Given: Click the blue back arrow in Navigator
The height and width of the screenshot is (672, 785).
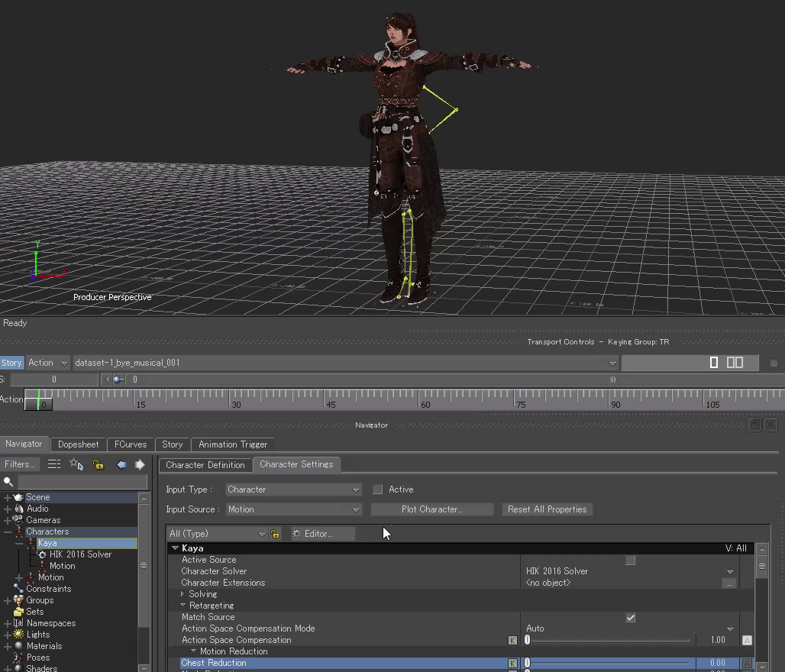Looking at the screenshot, I should [121, 464].
